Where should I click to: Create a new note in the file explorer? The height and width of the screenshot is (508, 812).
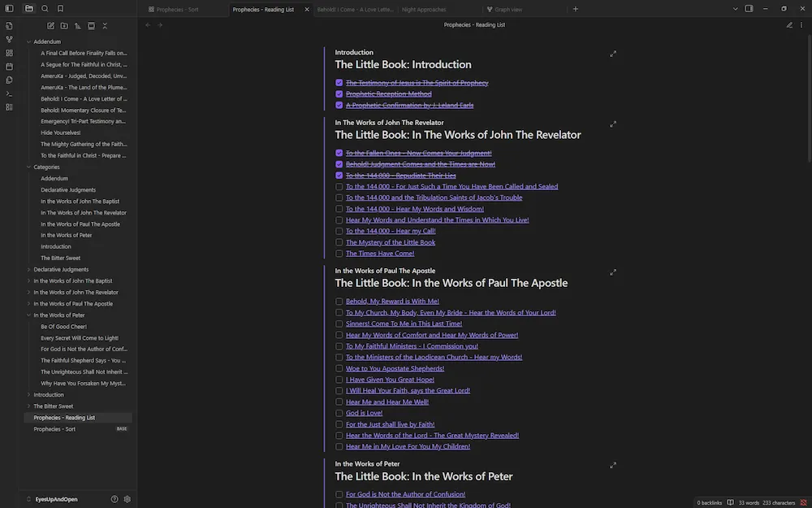pyautogui.click(x=50, y=25)
